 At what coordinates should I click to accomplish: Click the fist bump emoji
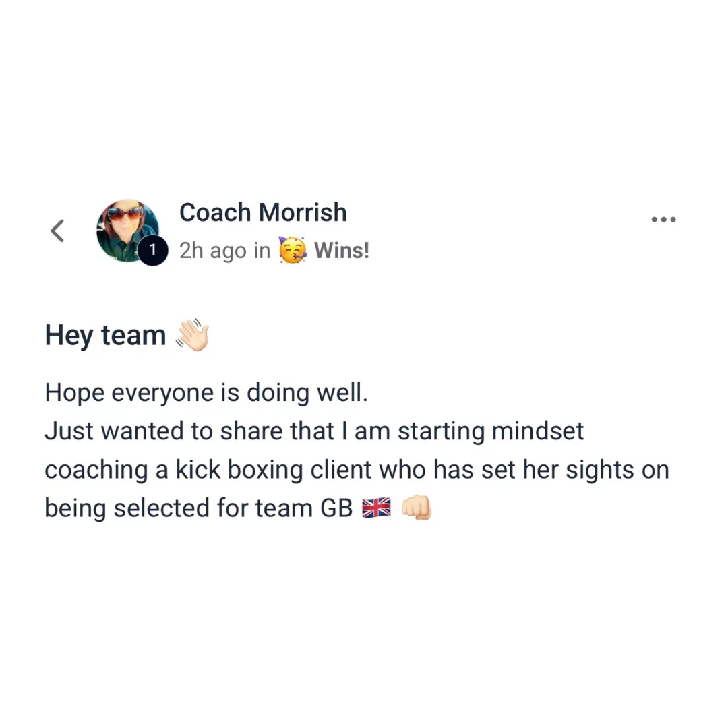point(417,508)
